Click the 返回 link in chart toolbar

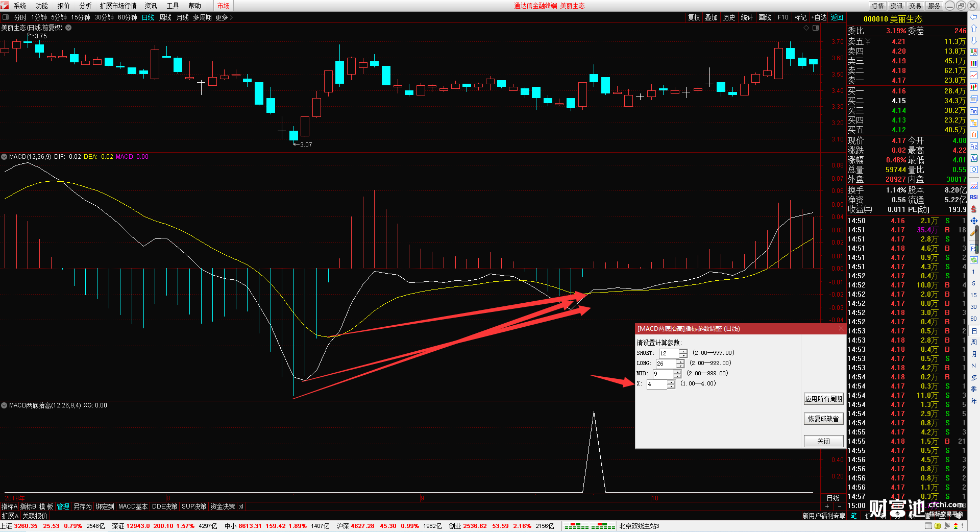pyautogui.click(x=837, y=17)
